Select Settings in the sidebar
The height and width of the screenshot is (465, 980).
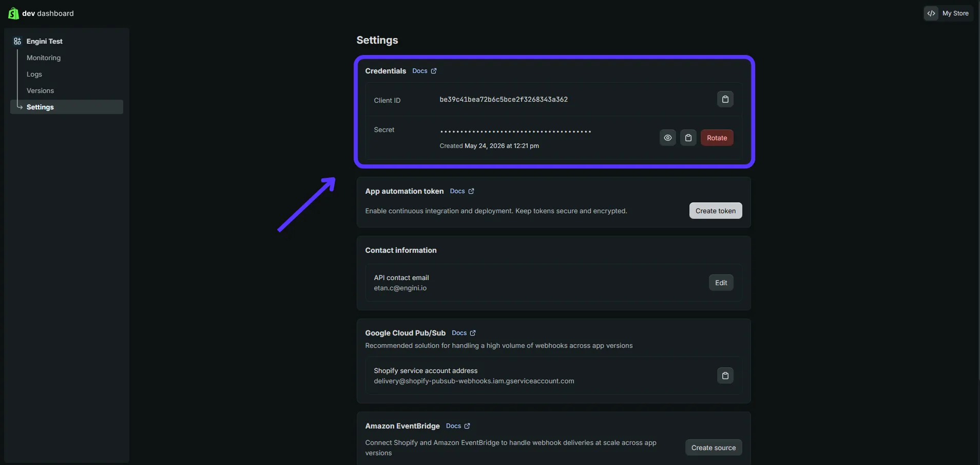coord(67,107)
